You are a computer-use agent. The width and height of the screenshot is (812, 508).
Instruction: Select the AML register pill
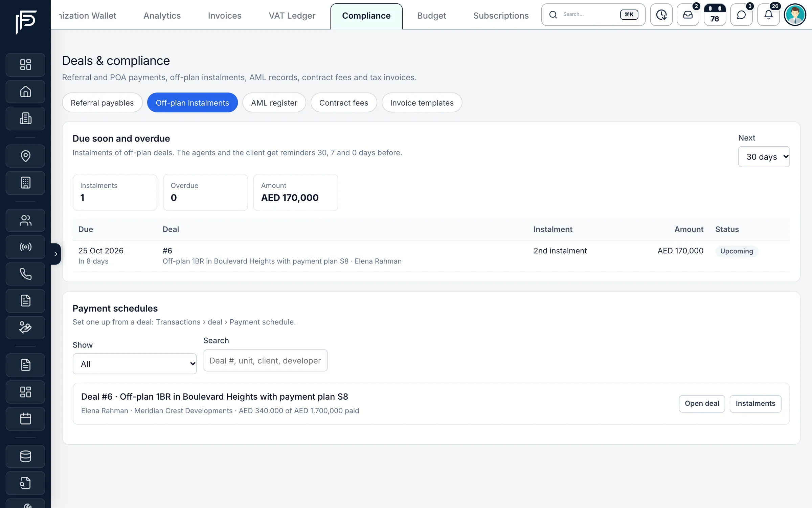274,103
